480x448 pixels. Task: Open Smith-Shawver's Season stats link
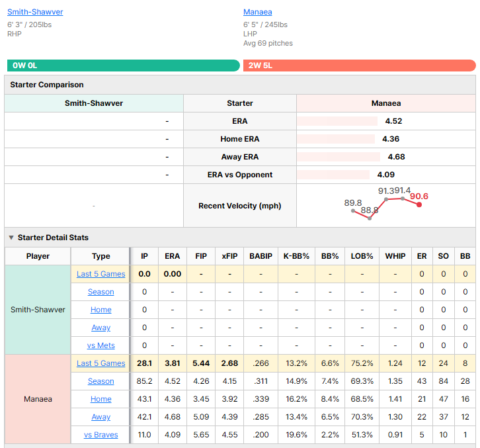pos(100,292)
